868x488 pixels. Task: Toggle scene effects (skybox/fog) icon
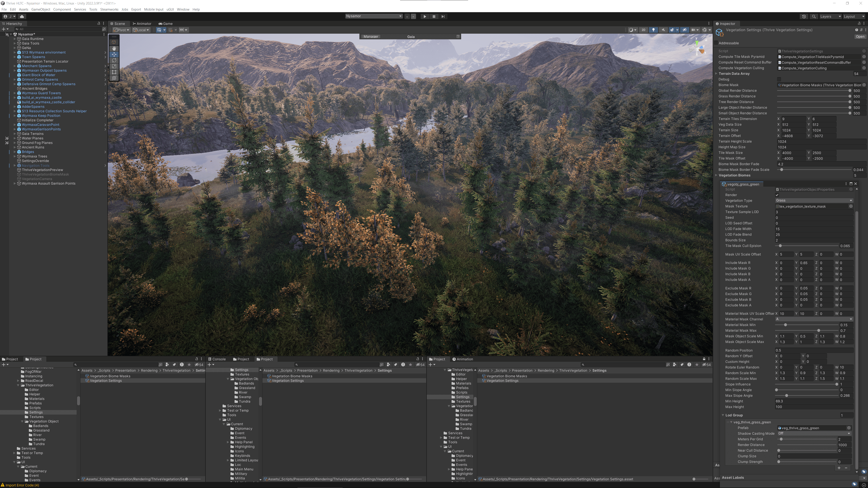click(672, 30)
